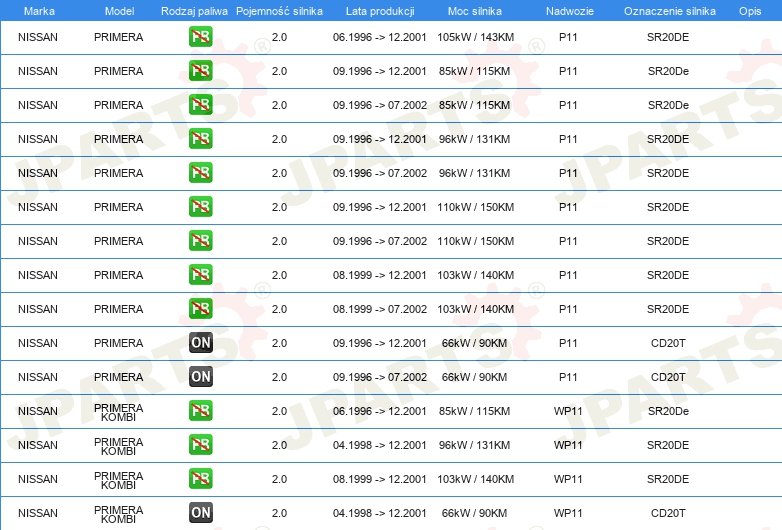Screen dimensions: 782x530
Task: Click petrol icon in Primera Kombi 96kW / 131KM row
Action: [200, 445]
